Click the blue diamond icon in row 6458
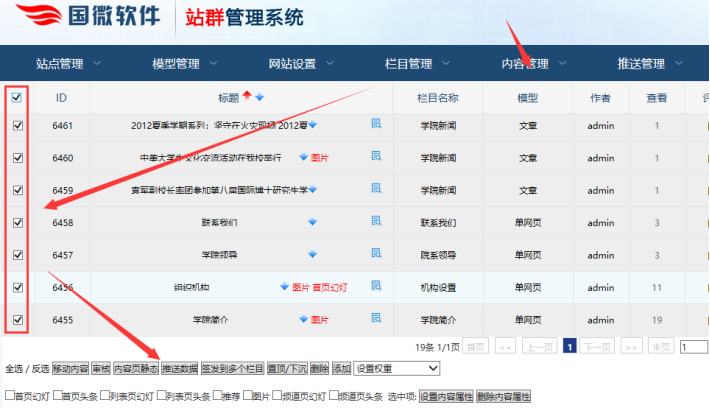710x408 pixels. click(313, 222)
